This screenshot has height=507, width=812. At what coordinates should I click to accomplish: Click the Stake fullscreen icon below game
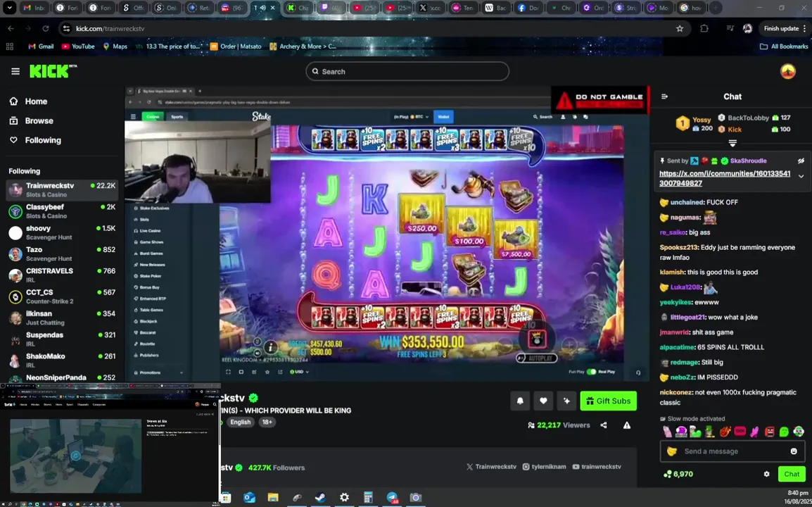tap(228, 372)
